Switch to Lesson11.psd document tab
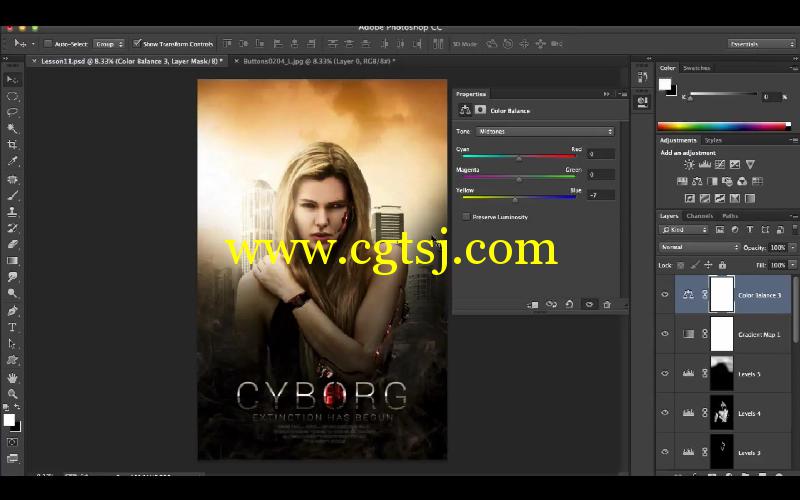Viewport: 800px width, 500px height. pos(132,61)
